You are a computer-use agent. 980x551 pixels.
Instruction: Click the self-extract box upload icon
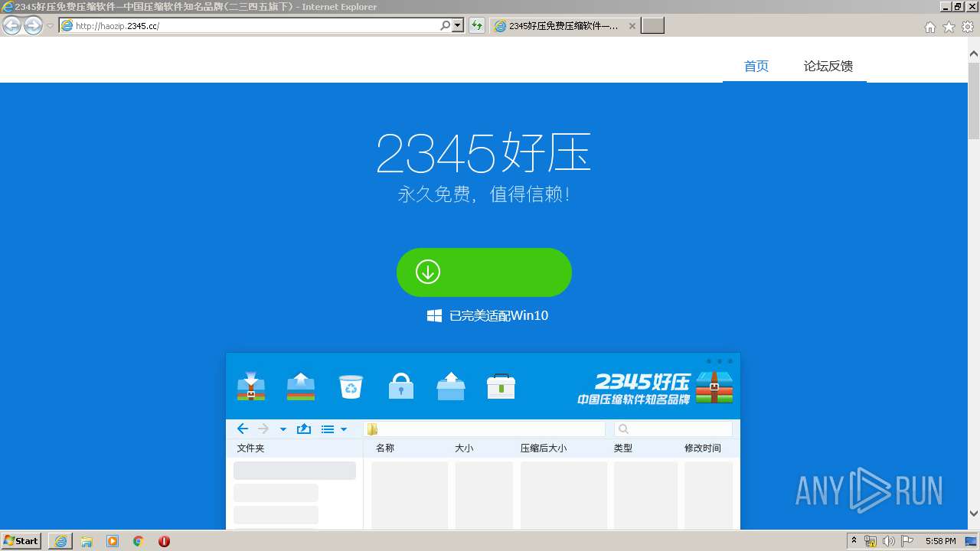pos(451,386)
